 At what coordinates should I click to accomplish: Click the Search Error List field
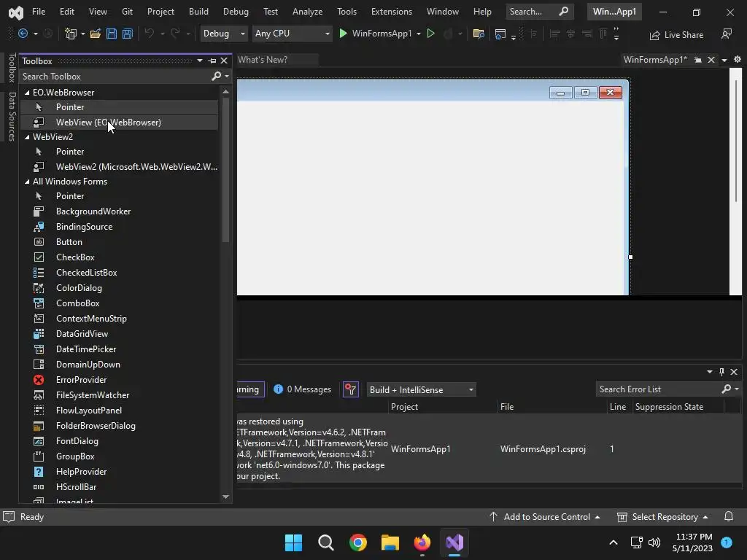(x=659, y=389)
